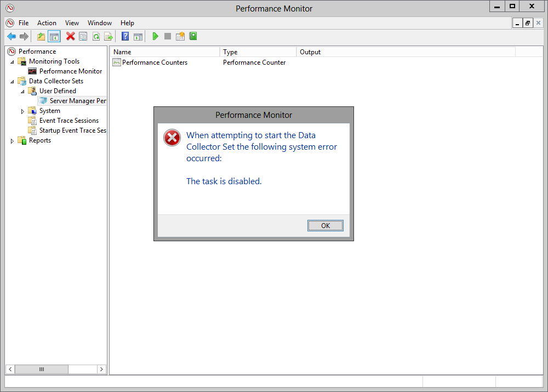Restore the inner MDI child window
The image size is (548, 392).
[528, 23]
